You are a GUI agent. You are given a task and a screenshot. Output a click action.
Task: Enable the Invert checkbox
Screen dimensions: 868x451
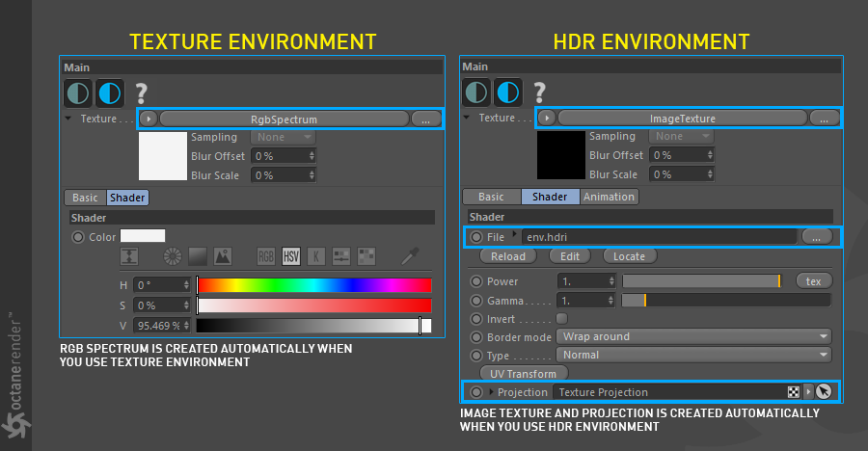point(562,318)
